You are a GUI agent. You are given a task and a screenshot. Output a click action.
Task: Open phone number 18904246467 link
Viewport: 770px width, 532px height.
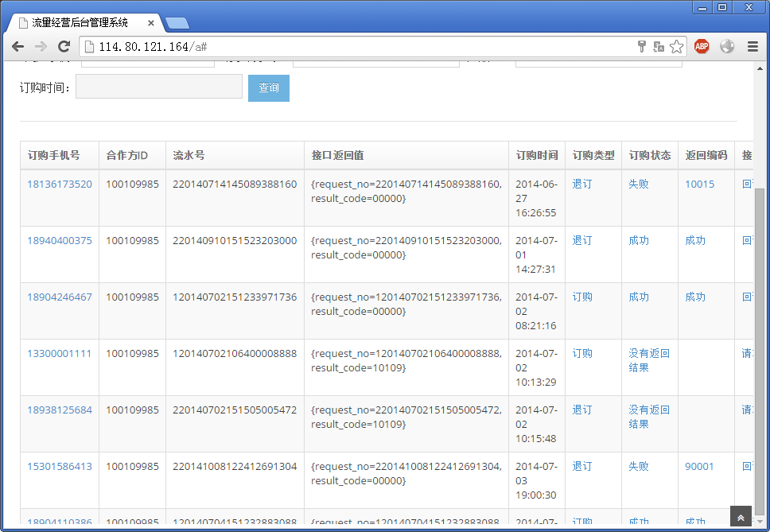60,297
